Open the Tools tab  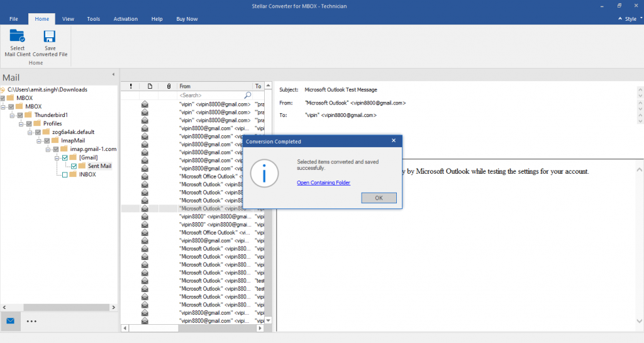click(x=93, y=19)
